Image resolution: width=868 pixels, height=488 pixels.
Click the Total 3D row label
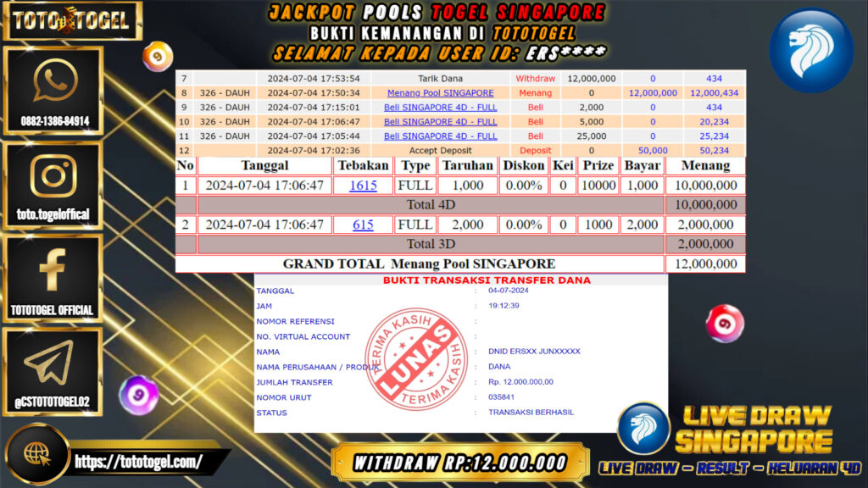(x=431, y=244)
